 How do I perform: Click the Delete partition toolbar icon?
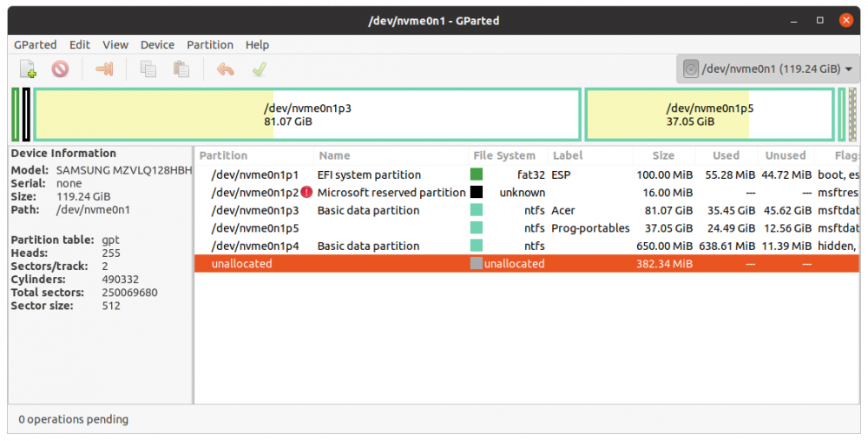pyautogui.click(x=60, y=69)
